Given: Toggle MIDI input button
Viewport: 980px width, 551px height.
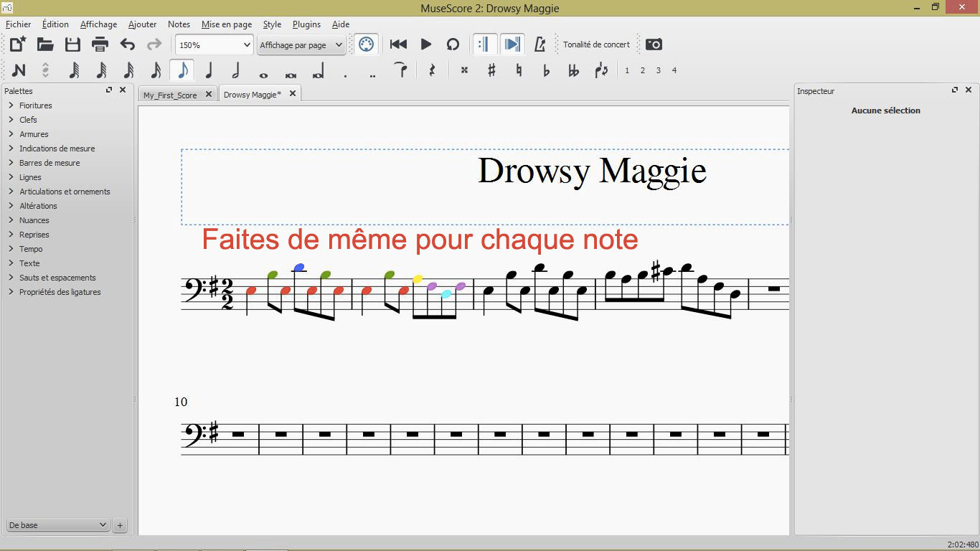Looking at the screenshot, I should (366, 44).
